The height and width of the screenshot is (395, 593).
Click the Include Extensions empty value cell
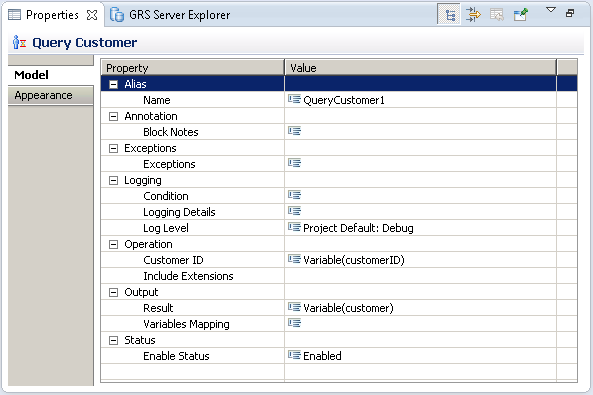pyautogui.click(x=420, y=276)
